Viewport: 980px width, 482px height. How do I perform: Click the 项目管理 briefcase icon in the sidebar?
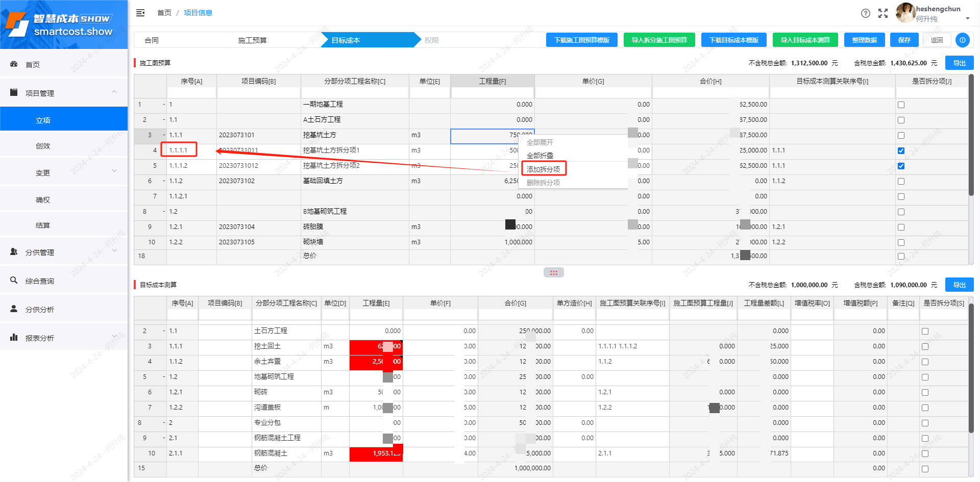click(13, 92)
